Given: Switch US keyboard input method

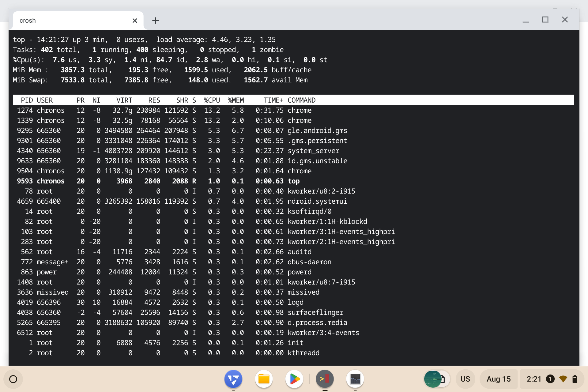Looking at the screenshot, I should click(x=465, y=379).
